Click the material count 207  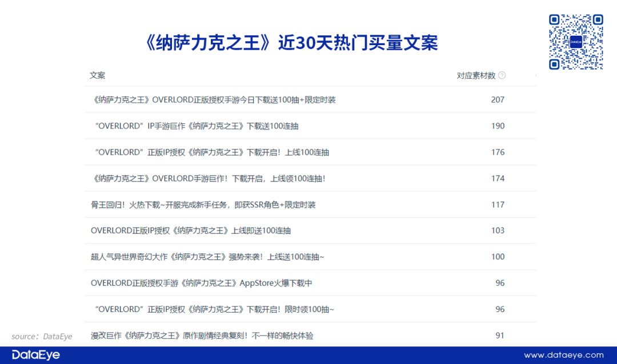tap(498, 100)
